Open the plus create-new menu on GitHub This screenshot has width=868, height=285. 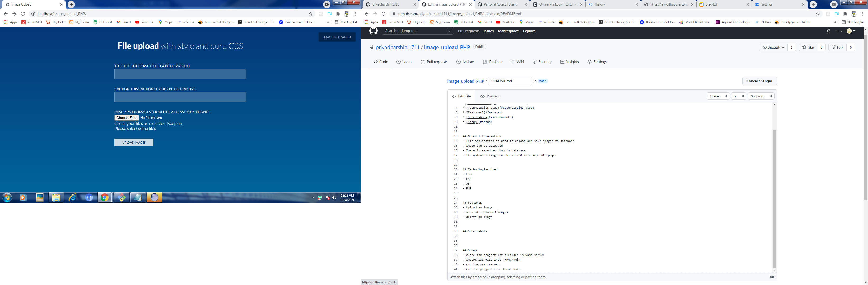pos(839,31)
